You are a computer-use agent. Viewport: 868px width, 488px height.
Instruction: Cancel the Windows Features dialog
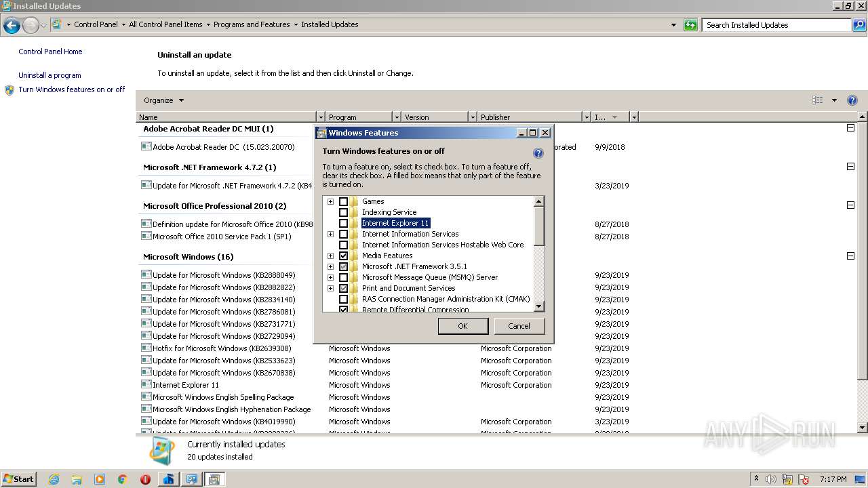click(519, 326)
